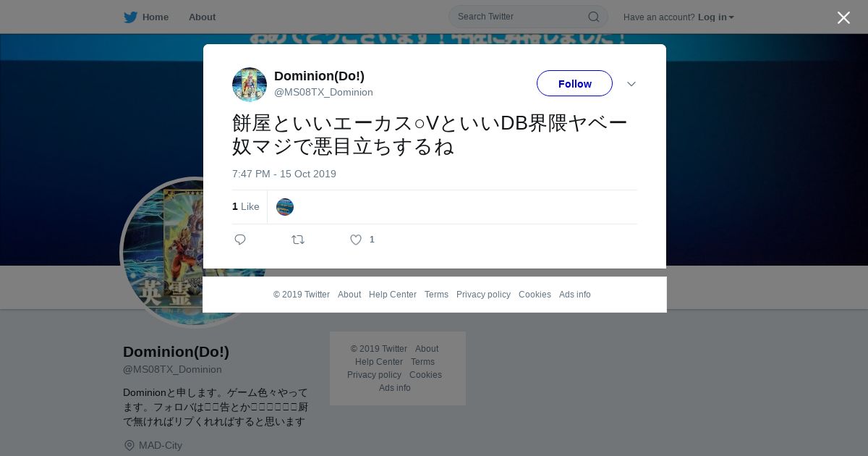The image size is (868, 456).
Task: Close the tweet overlay with the X
Action: coord(843,17)
